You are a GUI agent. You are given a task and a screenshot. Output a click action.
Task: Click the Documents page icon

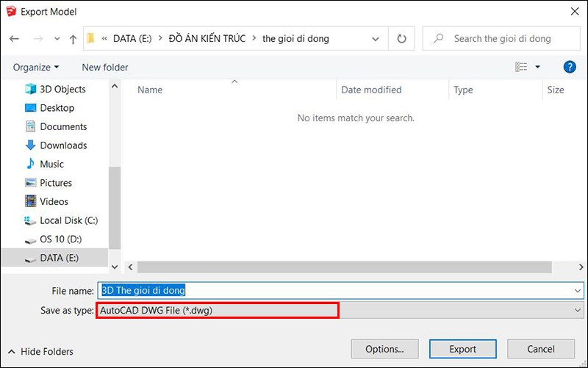pos(30,126)
